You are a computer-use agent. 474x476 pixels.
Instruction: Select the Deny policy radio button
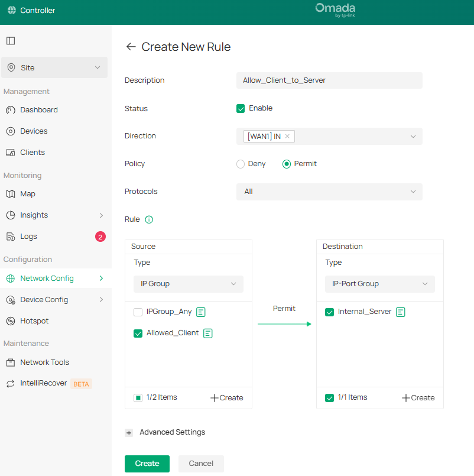[241, 164]
